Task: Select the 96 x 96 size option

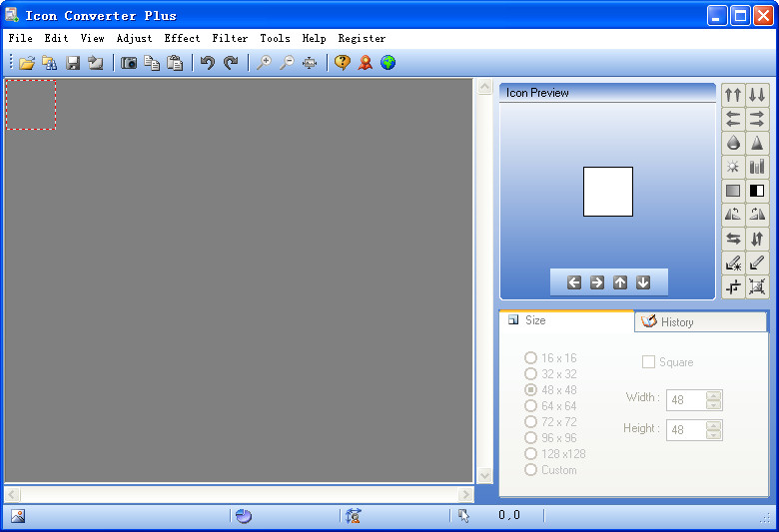Action: (550, 437)
